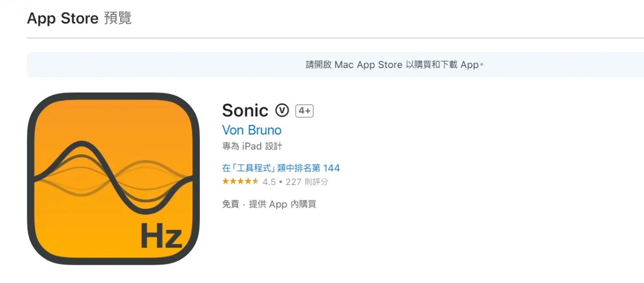The image size is (644, 283).
Task: Click the Hz lettering on the app icon
Action: [x=161, y=236]
